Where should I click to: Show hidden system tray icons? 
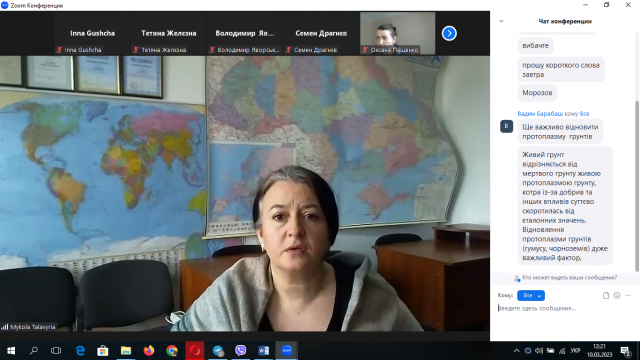coord(516,351)
